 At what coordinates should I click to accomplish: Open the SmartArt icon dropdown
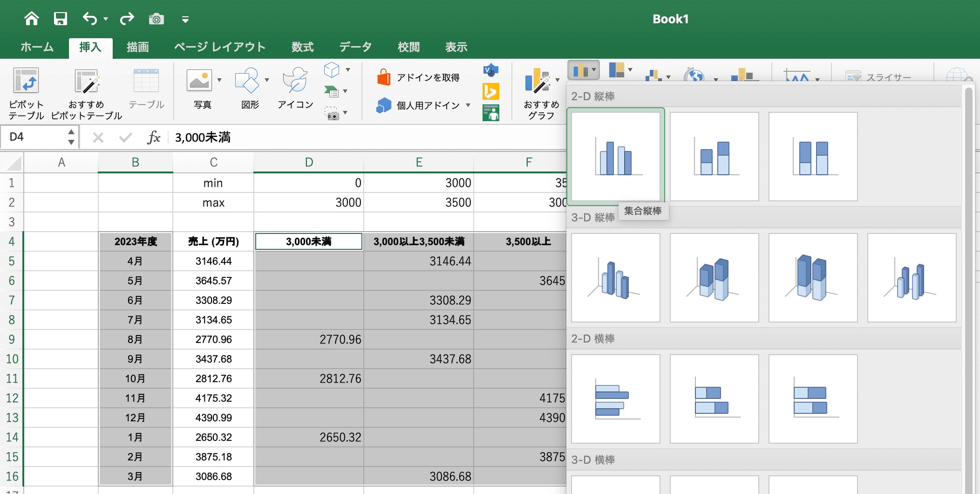click(x=345, y=91)
